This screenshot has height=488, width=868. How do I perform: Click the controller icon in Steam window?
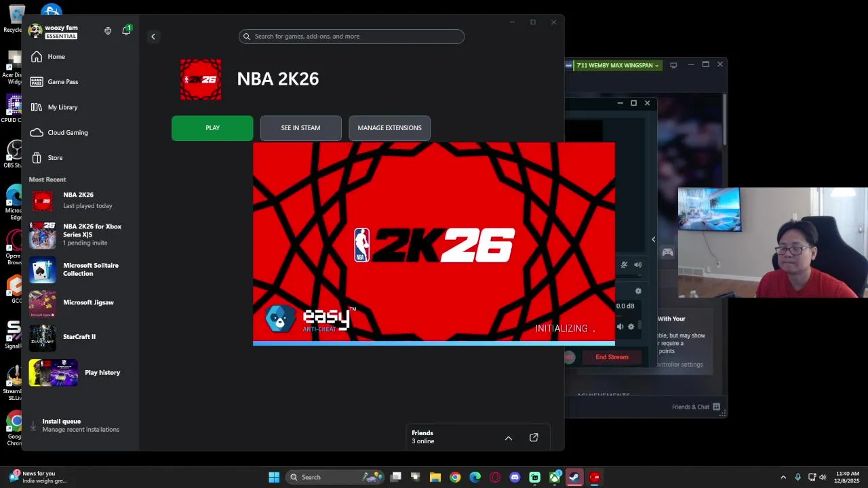[668, 253]
